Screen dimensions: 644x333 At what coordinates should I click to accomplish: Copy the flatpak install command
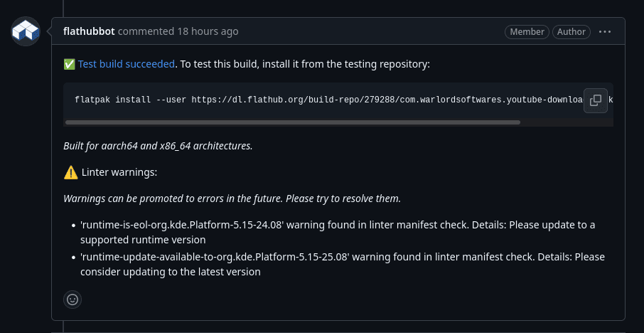coord(596,100)
